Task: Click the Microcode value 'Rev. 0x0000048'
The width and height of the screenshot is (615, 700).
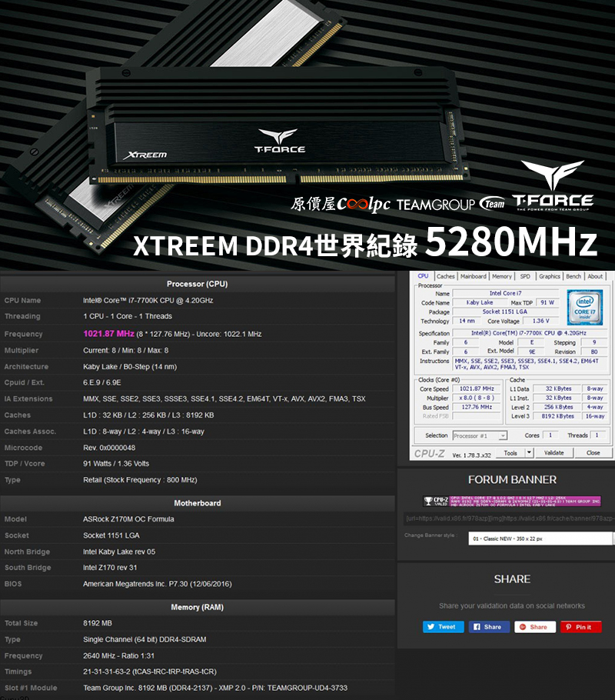Action: (x=109, y=448)
